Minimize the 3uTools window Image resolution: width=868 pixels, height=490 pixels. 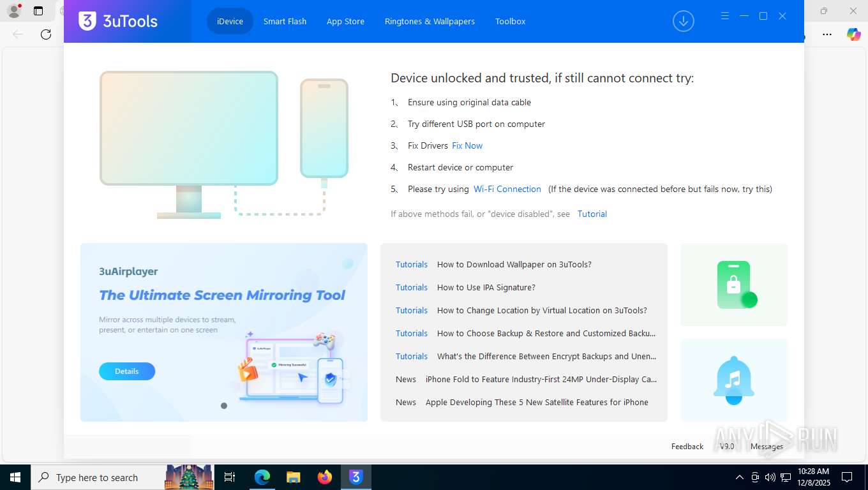tap(744, 16)
